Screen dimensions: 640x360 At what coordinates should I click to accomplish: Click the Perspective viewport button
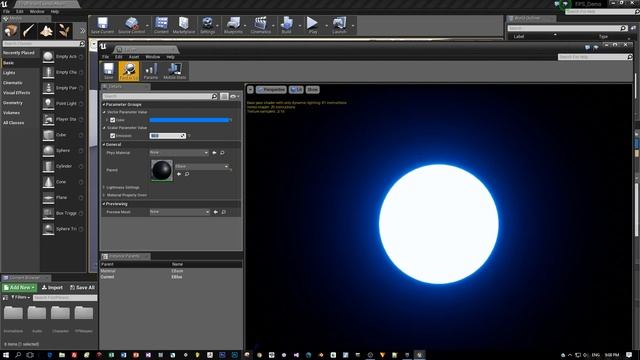pyautogui.click(x=271, y=89)
